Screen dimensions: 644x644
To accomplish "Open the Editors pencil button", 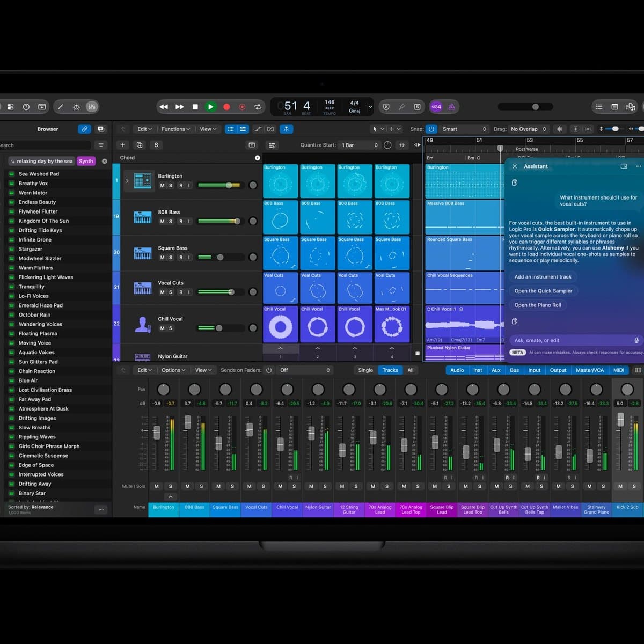I will (x=61, y=107).
